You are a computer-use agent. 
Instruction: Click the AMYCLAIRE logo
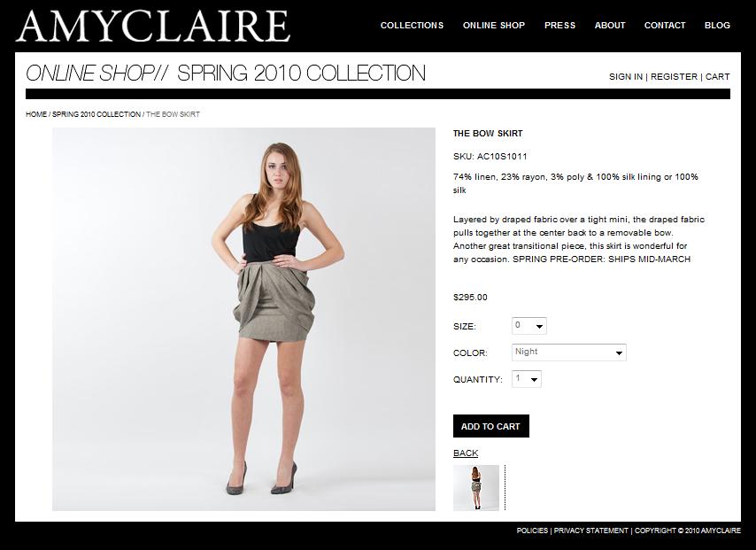pyautogui.click(x=153, y=26)
